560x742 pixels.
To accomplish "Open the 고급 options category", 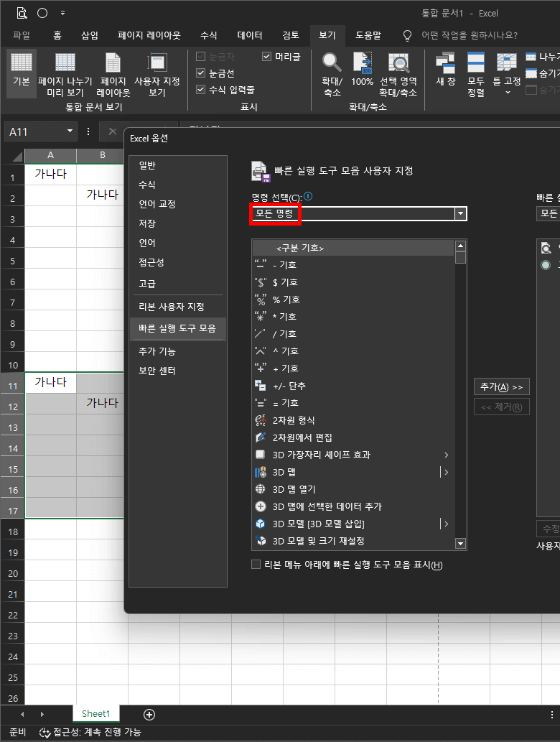I will click(177, 283).
